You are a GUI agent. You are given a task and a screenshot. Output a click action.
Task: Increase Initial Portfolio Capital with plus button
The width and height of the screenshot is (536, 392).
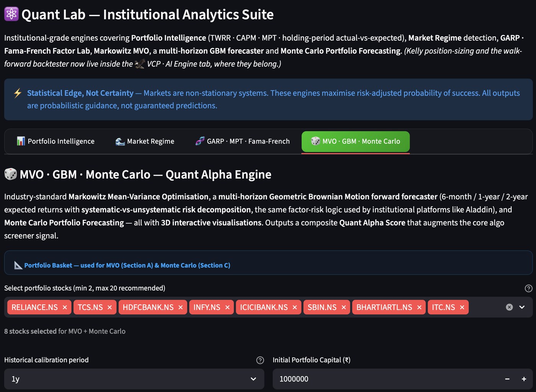(x=524, y=379)
